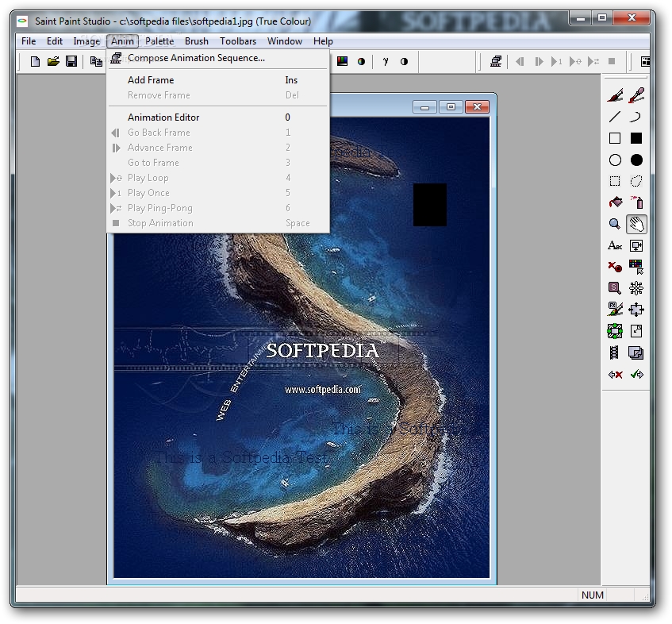
Task: Click the screen capture import tool icon
Action: coord(636,246)
